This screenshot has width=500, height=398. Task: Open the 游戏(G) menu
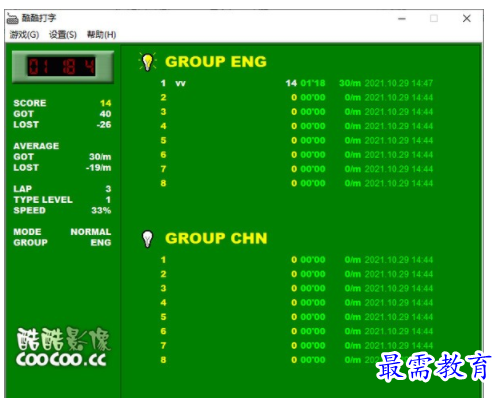coord(24,35)
